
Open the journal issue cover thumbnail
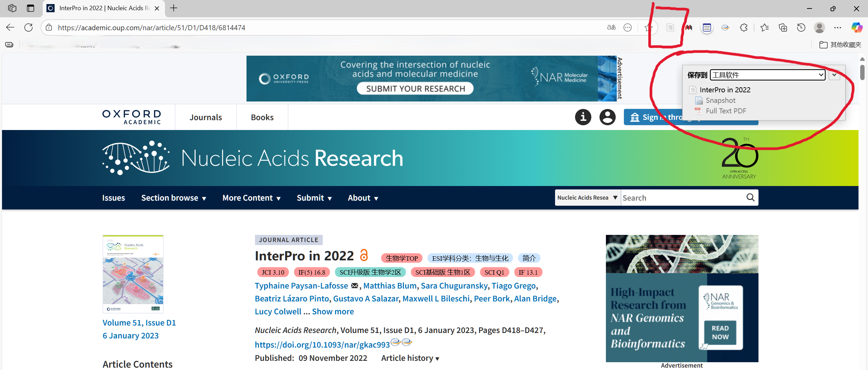[x=133, y=274]
